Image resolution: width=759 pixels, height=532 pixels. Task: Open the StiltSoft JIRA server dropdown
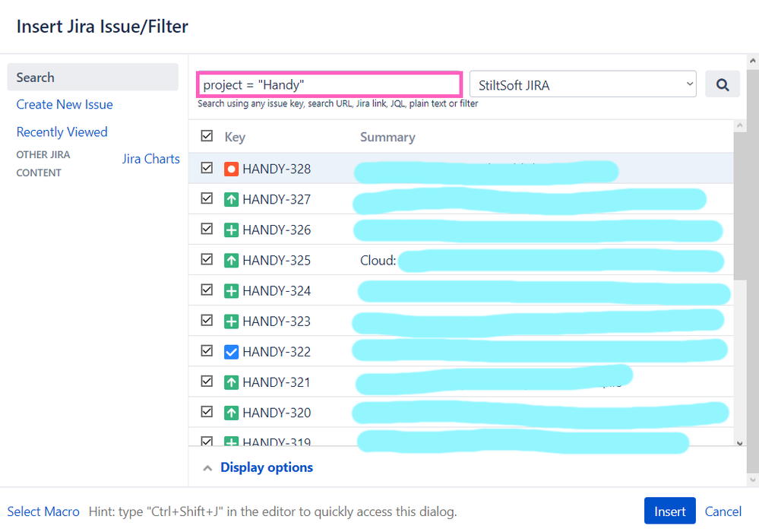click(583, 84)
